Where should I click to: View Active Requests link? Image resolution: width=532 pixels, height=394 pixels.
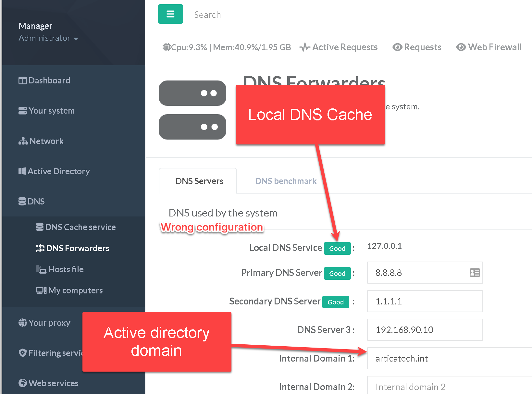[339, 47]
